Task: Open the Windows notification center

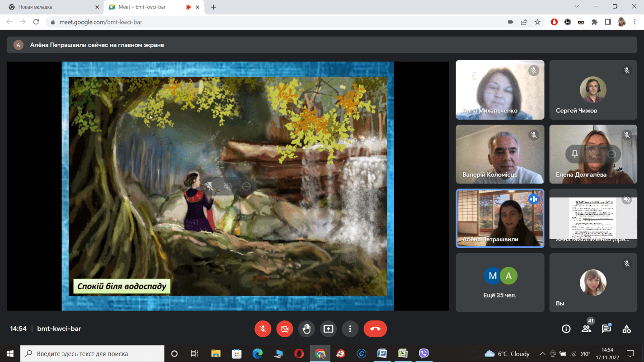Action: pyautogui.click(x=630, y=353)
